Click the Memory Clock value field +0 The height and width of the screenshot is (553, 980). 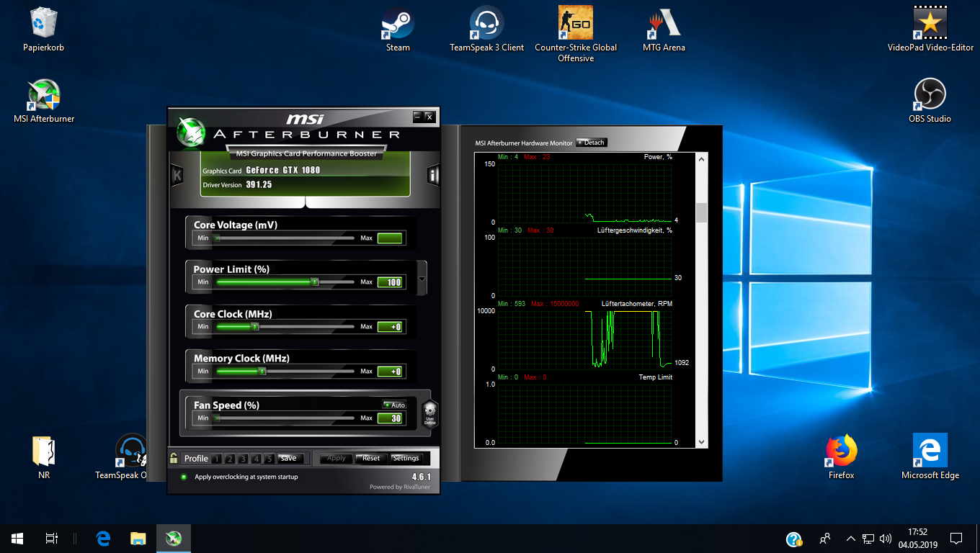(390, 372)
